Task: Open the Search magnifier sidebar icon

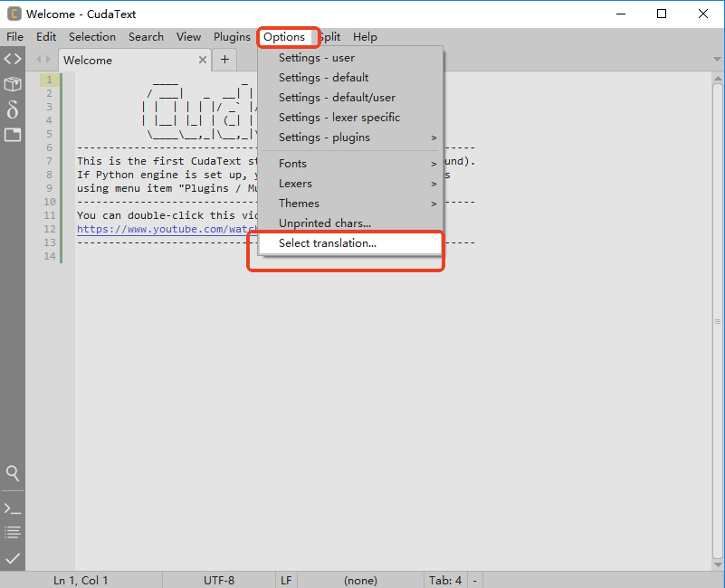Action: click(13, 473)
